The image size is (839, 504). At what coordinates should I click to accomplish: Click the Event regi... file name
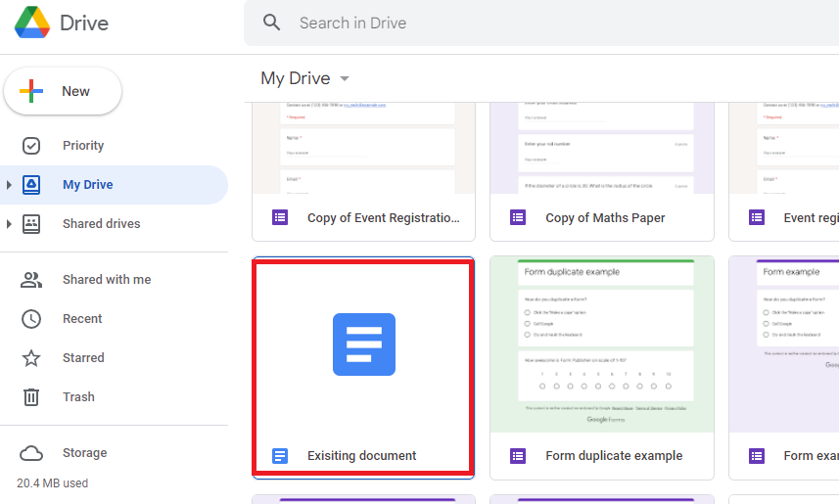(812, 218)
